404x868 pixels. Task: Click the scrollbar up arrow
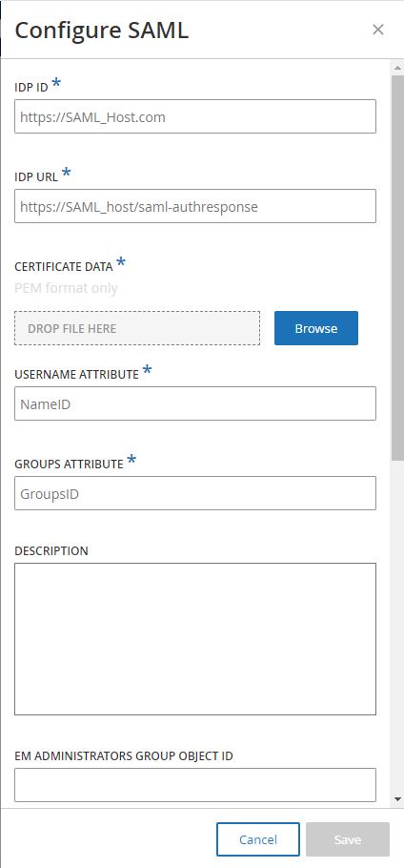tap(396, 68)
